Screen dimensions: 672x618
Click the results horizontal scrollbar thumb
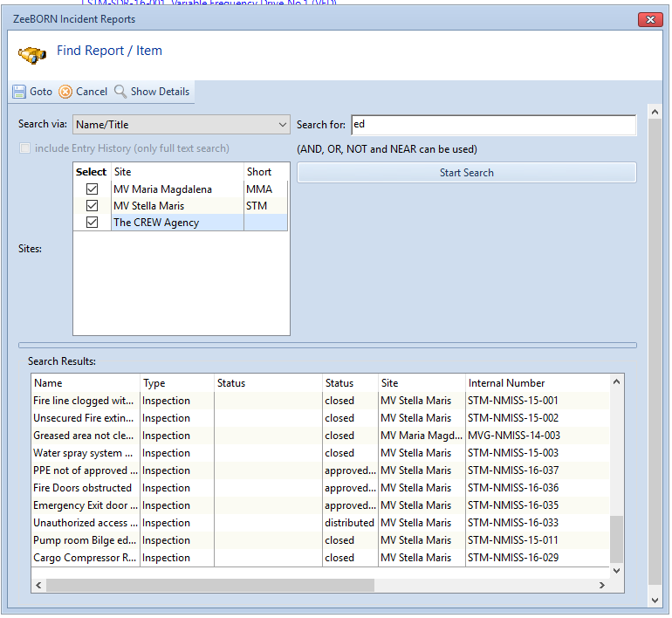coord(210,585)
